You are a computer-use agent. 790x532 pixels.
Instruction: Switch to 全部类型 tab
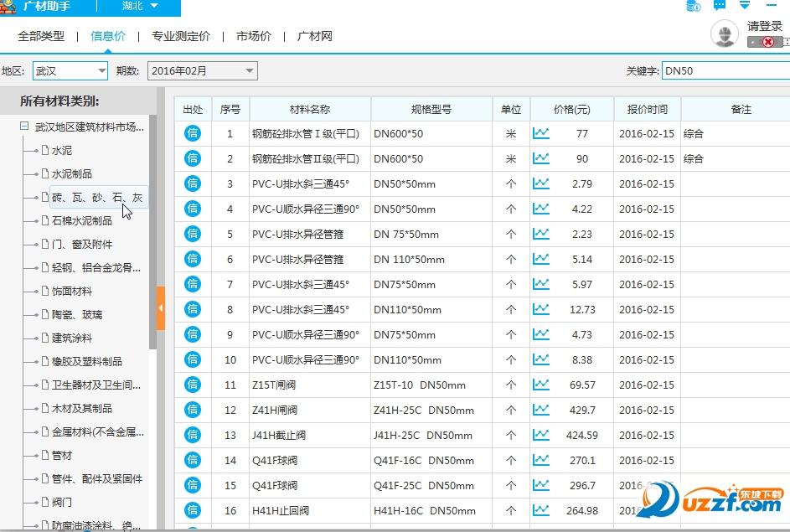tap(41, 36)
